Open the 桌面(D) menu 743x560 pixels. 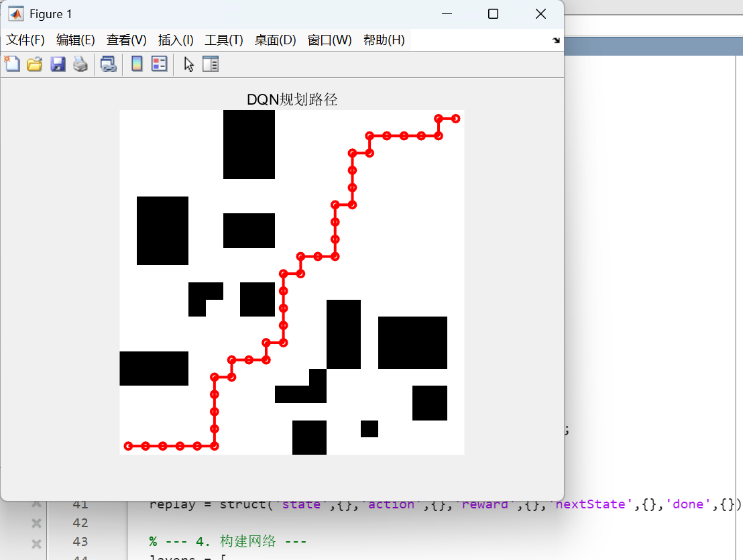[275, 40]
